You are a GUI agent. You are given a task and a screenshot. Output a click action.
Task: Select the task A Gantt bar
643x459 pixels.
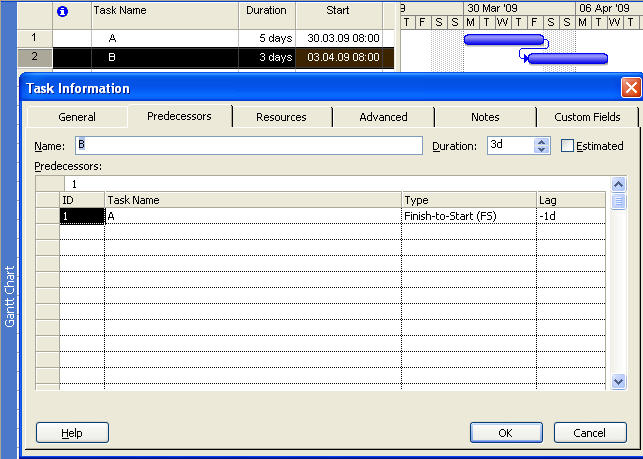tap(504, 40)
